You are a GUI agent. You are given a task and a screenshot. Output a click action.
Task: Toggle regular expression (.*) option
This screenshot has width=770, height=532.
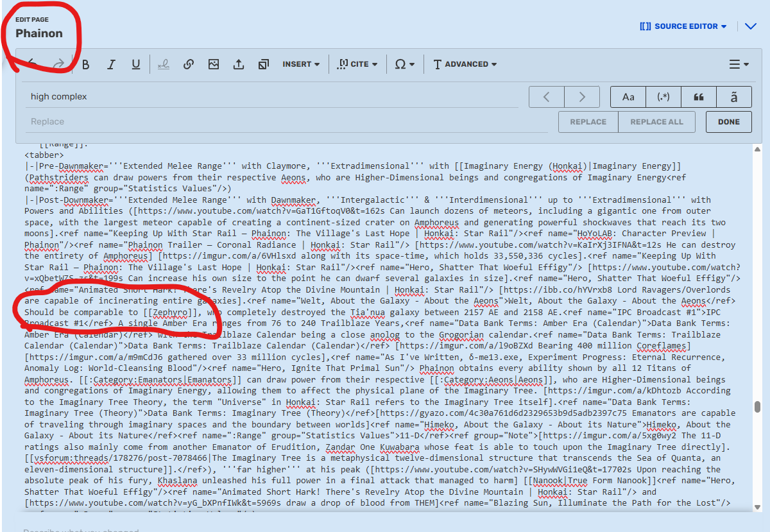(x=663, y=97)
